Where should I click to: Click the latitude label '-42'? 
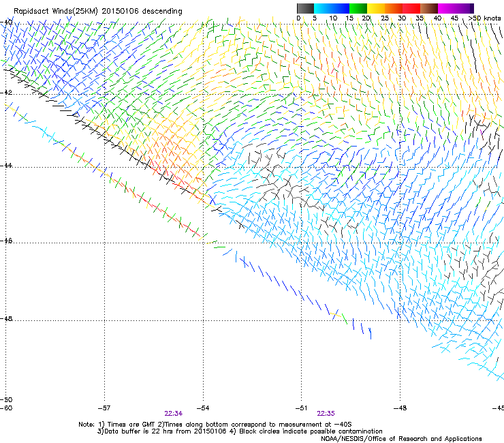click(x=6, y=93)
